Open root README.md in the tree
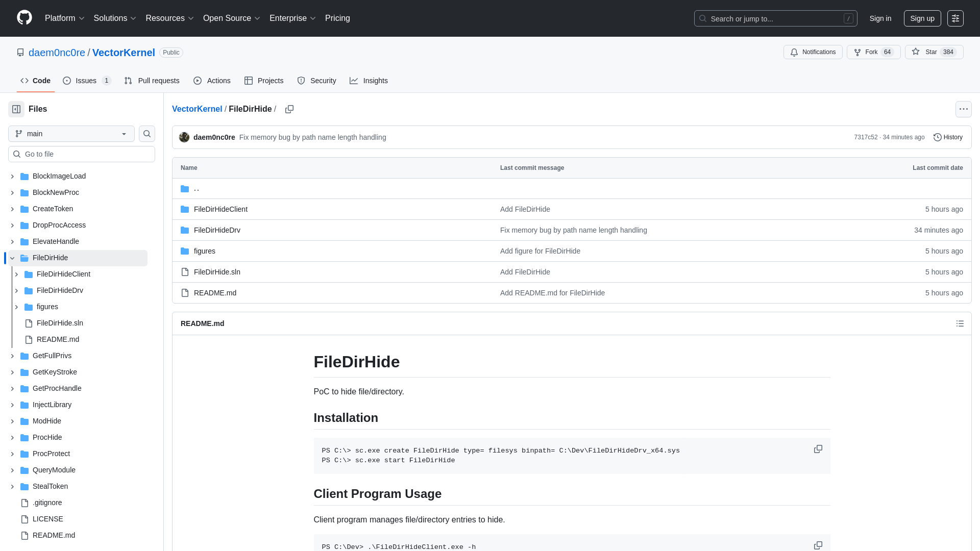Screen dimensions: 980x551 [54, 535]
